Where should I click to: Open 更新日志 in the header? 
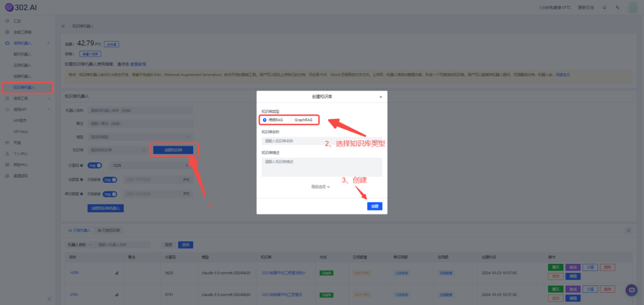coord(586,7)
